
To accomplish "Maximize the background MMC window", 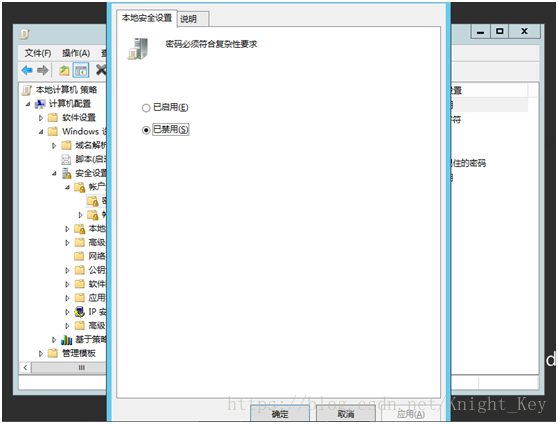I will 500,32.
